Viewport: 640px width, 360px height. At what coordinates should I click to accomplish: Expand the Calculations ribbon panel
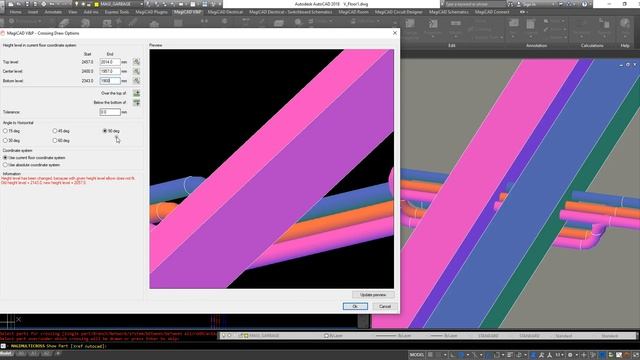[x=592, y=45]
